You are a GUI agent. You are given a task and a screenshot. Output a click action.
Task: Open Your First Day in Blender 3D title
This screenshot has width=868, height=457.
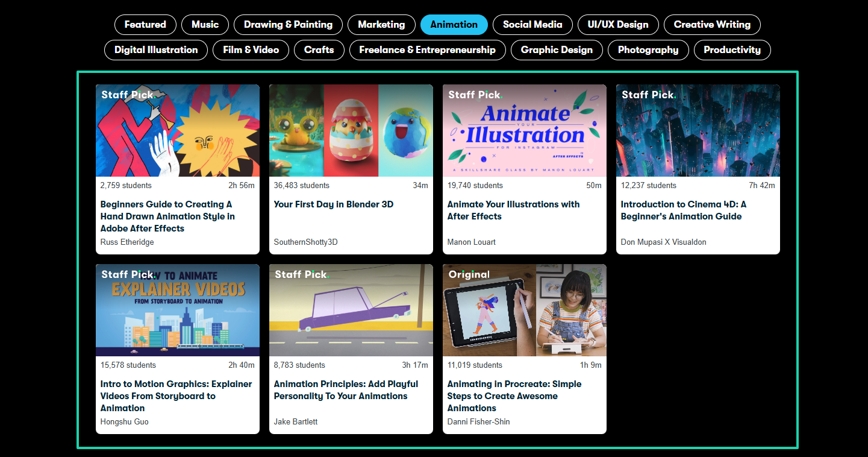pyautogui.click(x=333, y=204)
